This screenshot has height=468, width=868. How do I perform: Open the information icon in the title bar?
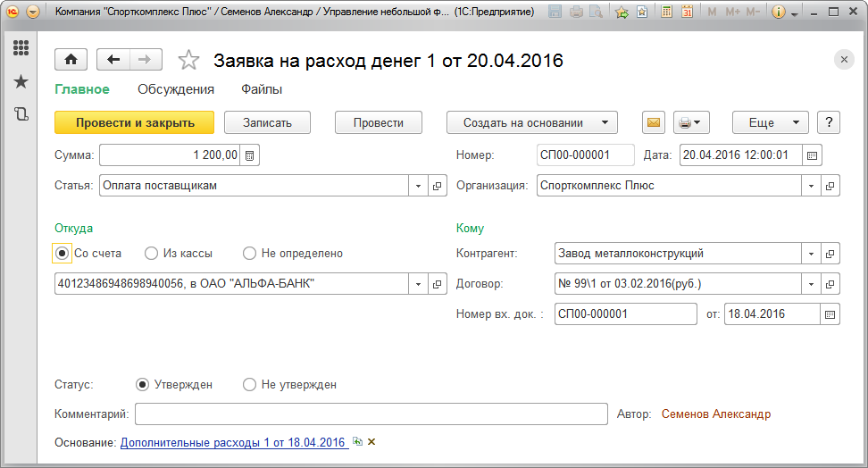[x=779, y=12]
